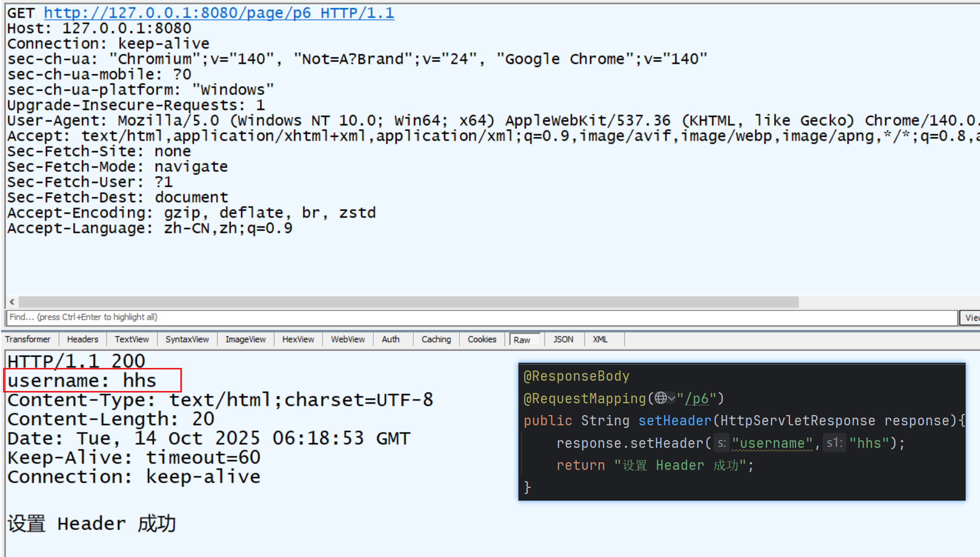980x557 pixels.
Task: Click the 'Keep-Alive: timeout=60' line
Action: pyautogui.click(x=134, y=458)
